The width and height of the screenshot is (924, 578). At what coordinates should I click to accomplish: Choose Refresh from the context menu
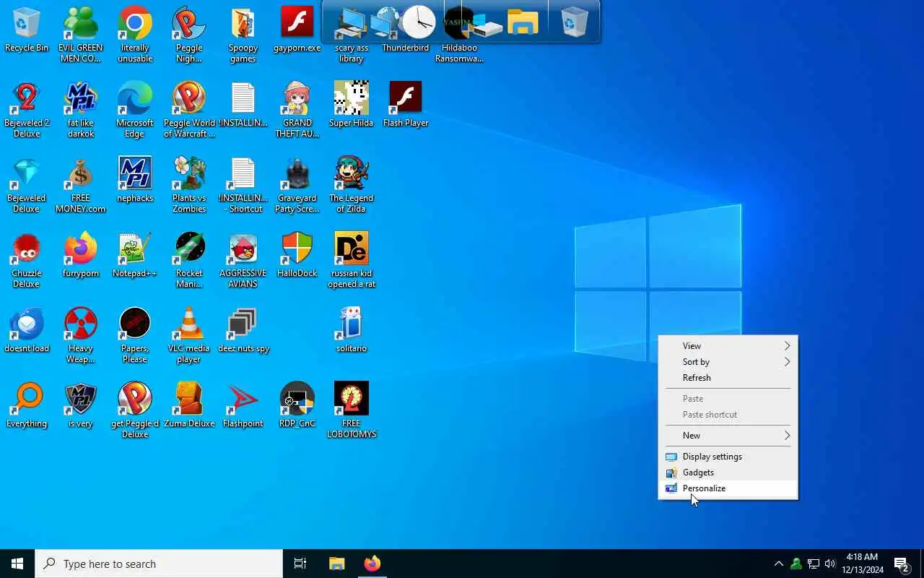coord(728,378)
